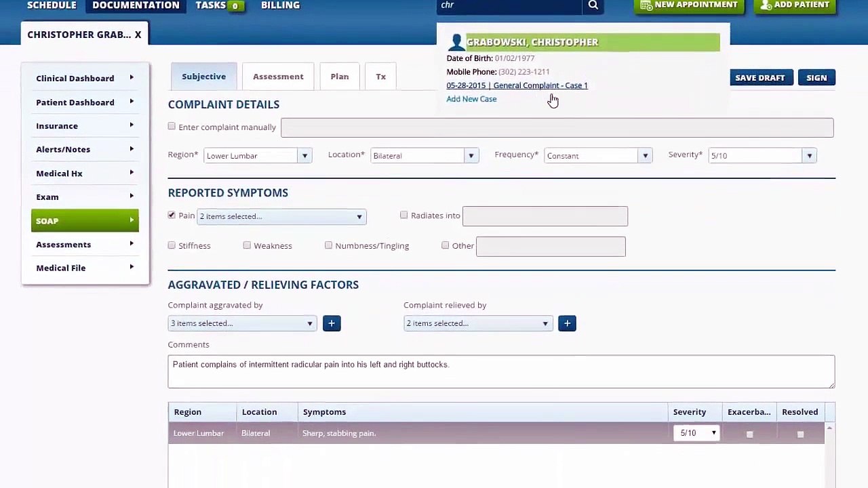The image size is (868, 488).
Task: Click plus button next to Complaint relieved by
Action: click(567, 323)
